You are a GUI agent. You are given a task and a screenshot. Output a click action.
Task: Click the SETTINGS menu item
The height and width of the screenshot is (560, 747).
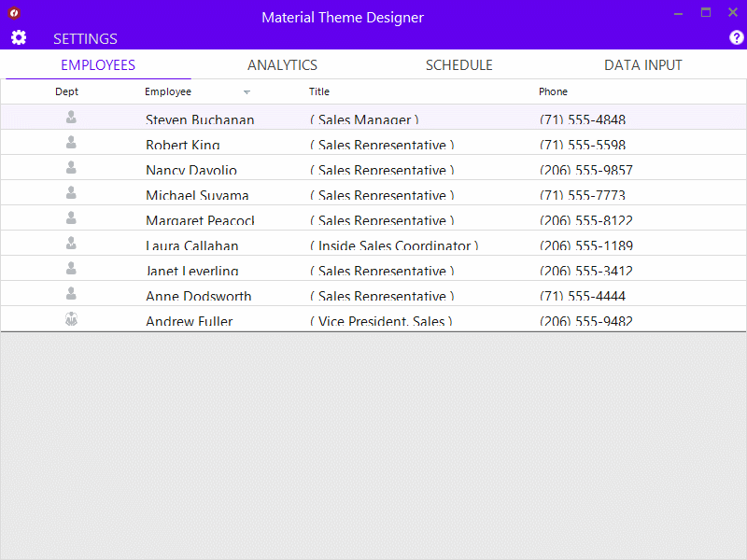[x=85, y=38]
